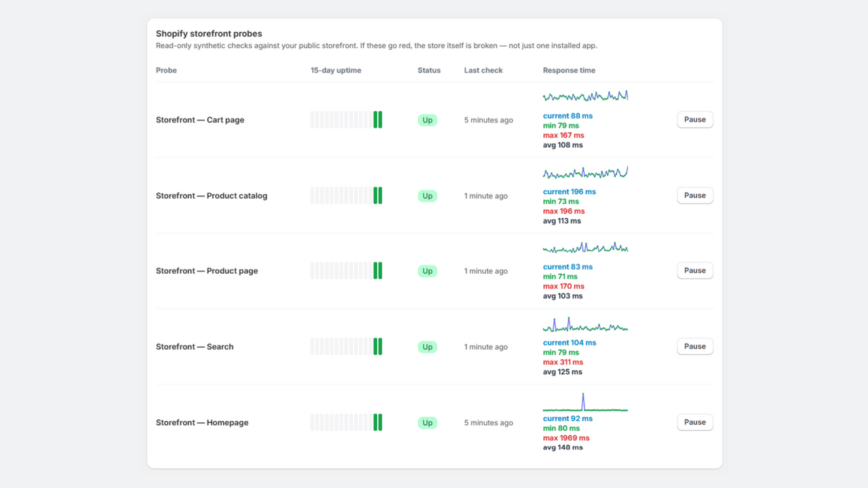Click the Cart page response time sparkline
Screen dimensions: 868x488
[585, 96]
